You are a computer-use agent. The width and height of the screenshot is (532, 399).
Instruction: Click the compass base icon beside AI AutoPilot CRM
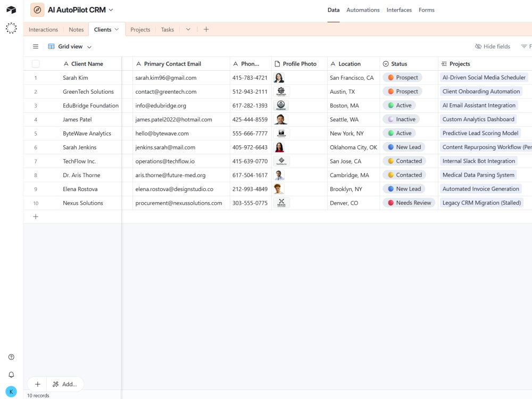tap(37, 10)
